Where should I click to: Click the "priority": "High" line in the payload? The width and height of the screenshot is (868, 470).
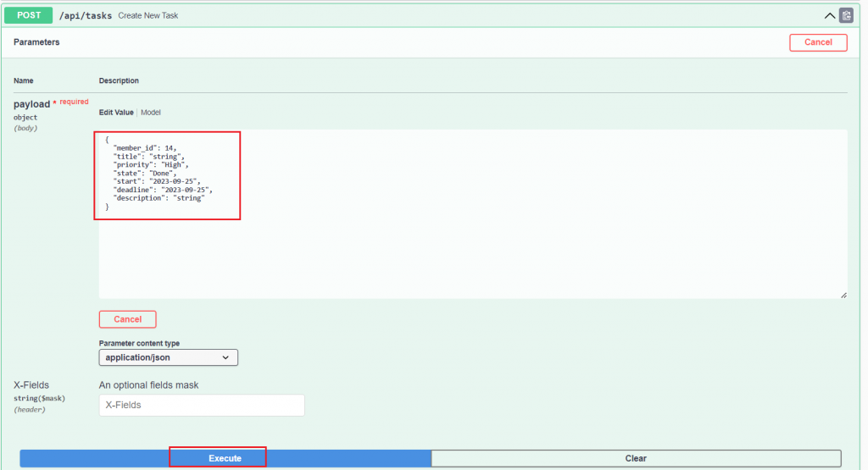[151, 165]
